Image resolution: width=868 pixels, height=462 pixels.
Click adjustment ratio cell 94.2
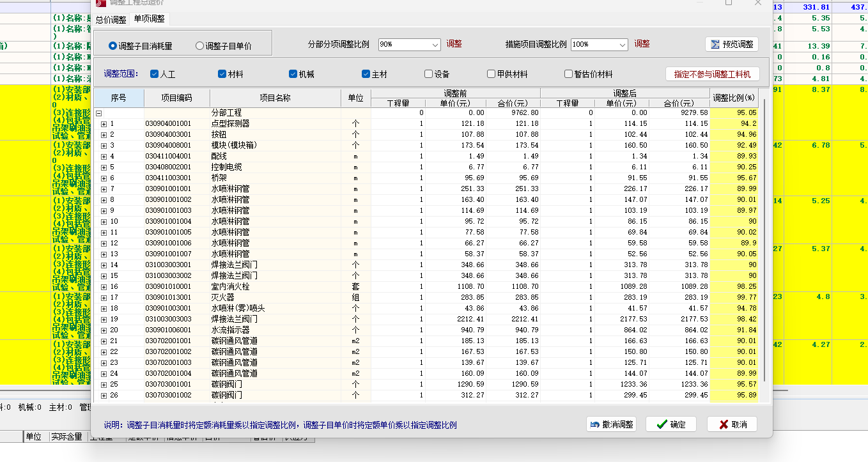click(734, 124)
